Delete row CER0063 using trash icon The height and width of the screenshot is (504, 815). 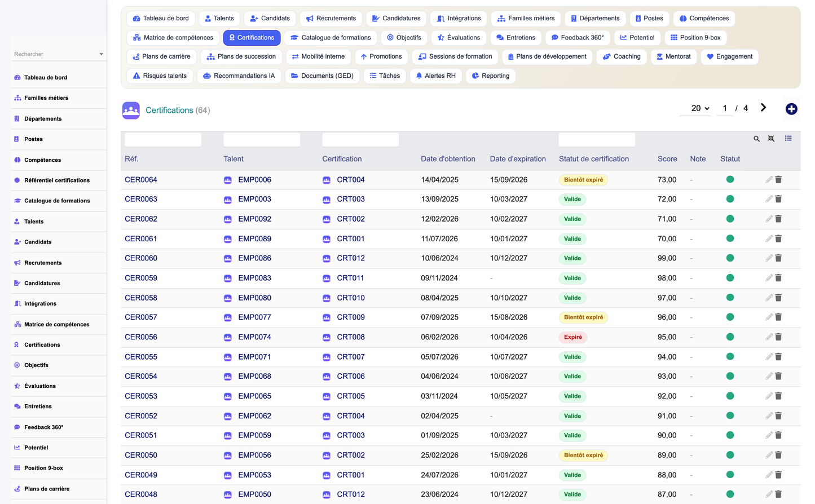778,199
